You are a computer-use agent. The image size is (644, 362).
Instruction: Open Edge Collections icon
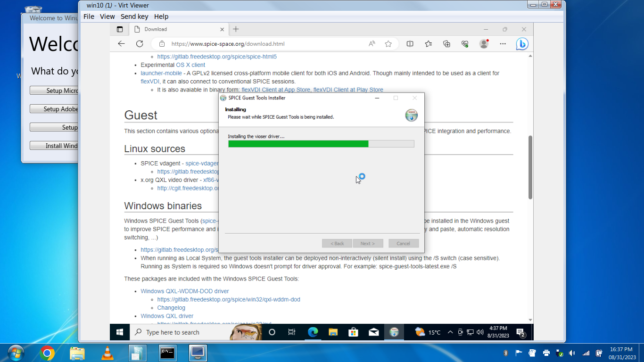(446, 44)
